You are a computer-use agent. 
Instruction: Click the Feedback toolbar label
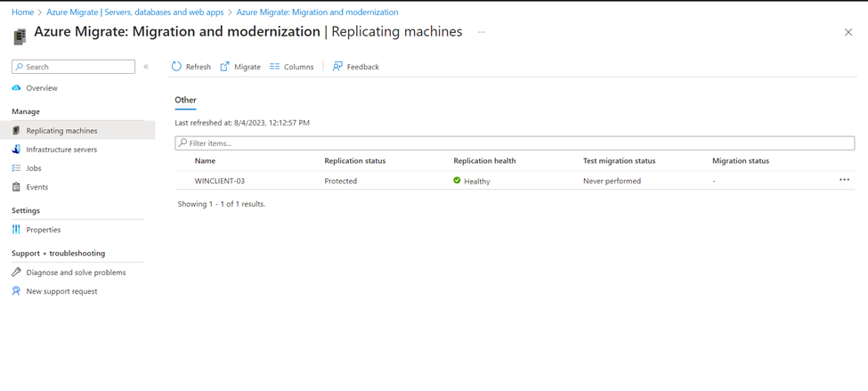363,67
